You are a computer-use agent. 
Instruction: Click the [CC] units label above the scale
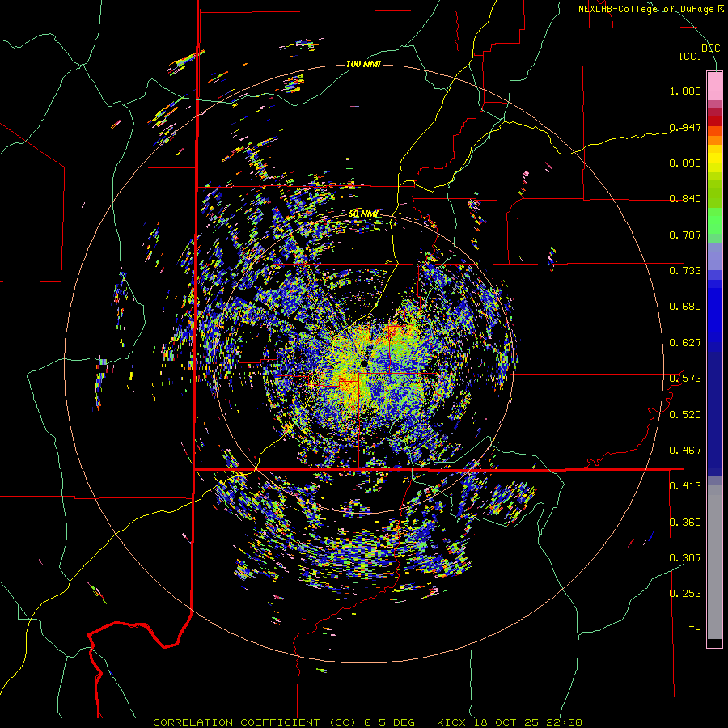[x=691, y=56]
